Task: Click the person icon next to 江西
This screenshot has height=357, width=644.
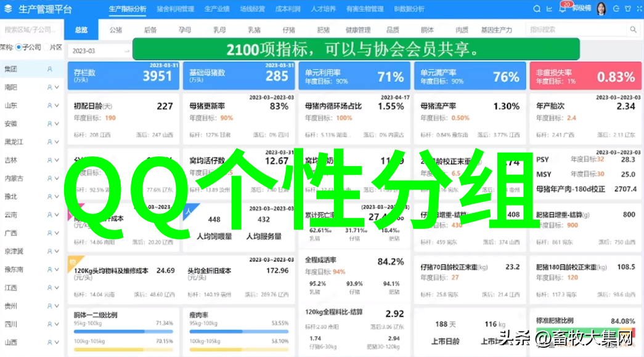Action: tap(50, 287)
